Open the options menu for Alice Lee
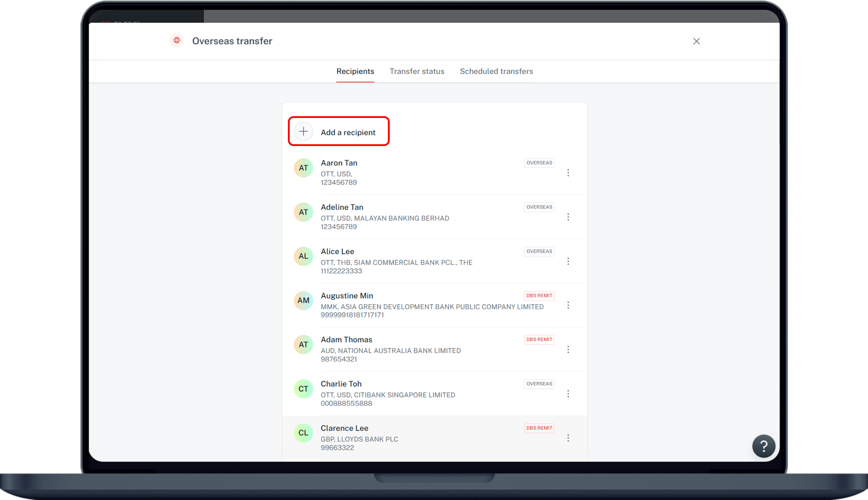This screenshot has height=500, width=868. [x=568, y=261]
